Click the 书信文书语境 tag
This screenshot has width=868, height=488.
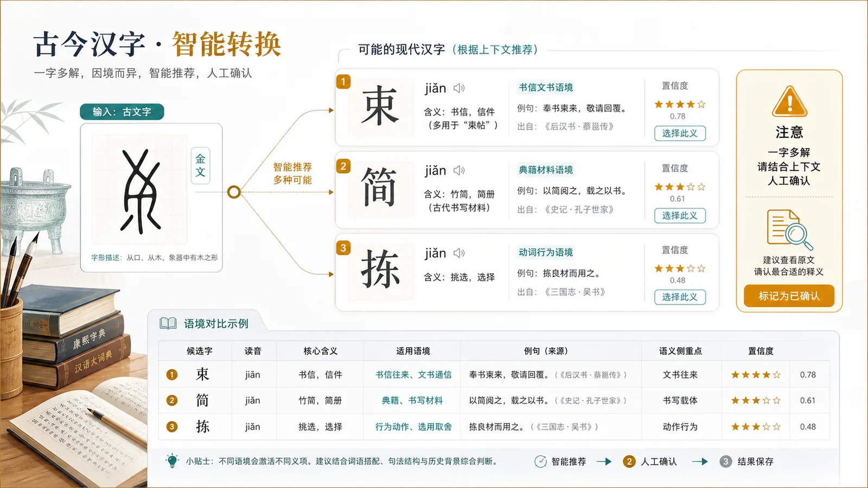[x=546, y=87]
